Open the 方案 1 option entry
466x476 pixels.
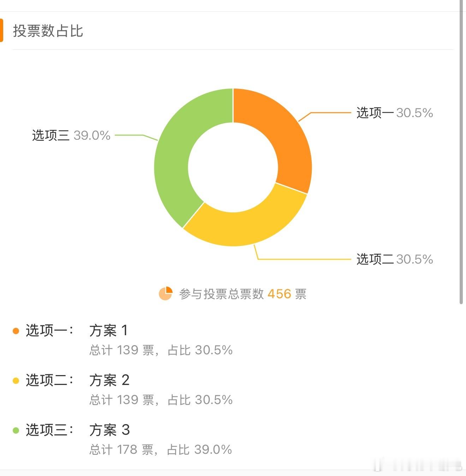[x=108, y=331]
